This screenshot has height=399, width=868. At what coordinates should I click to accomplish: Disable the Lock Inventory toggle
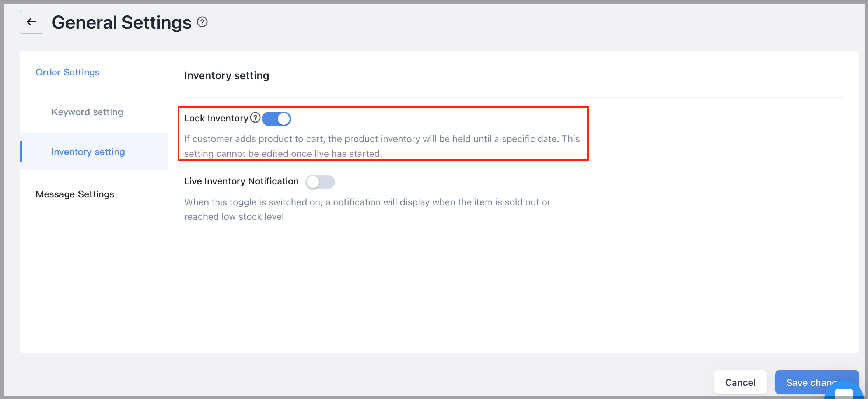277,119
